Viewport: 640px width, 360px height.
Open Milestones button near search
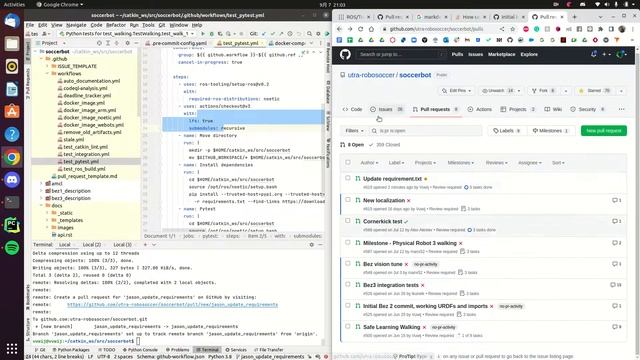coord(550,131)
